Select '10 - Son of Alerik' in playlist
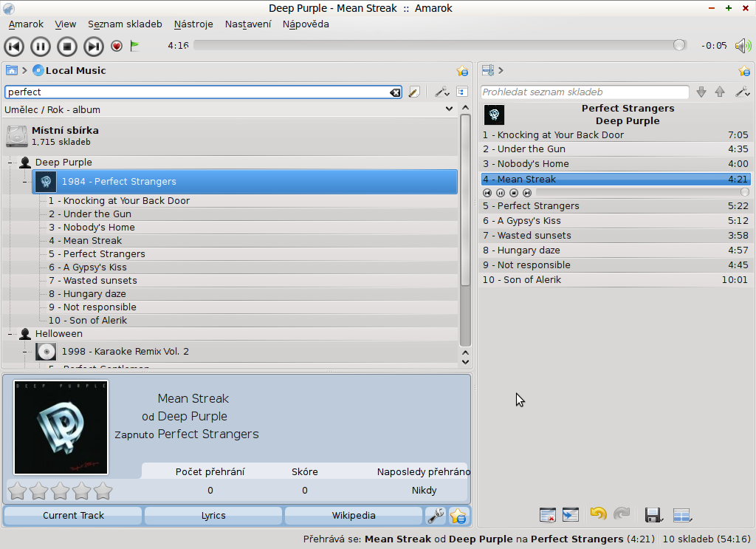The image size is (756, 549). [616, 280]
